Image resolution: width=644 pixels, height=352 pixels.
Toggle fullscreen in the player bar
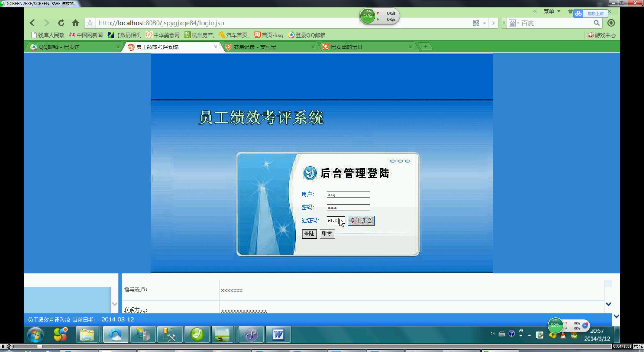click(x=635, y=346)
